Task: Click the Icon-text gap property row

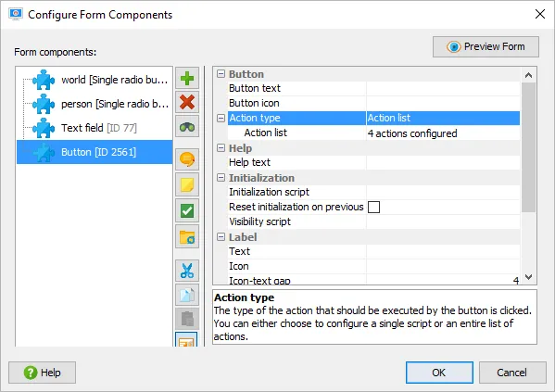Action: point(373,280)
